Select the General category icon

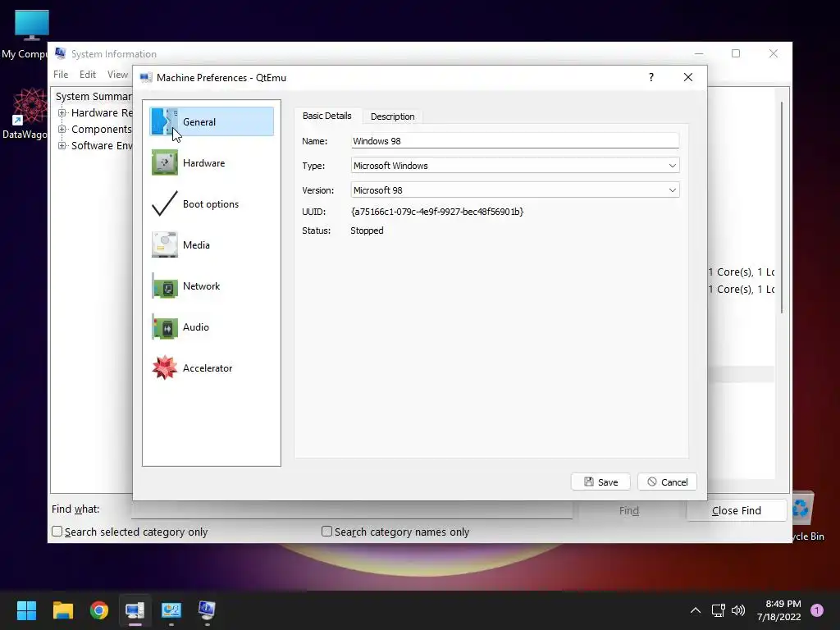[164, 121]
